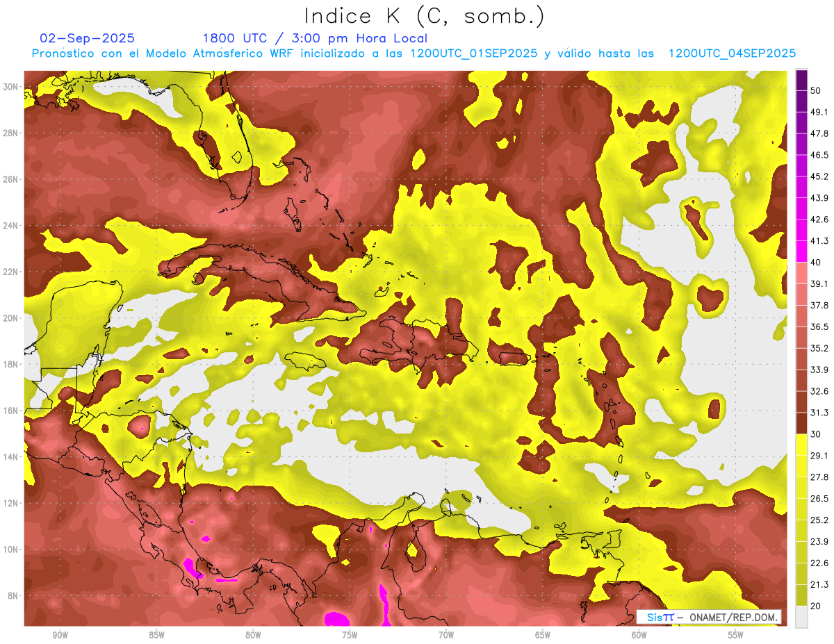Click the colorbar value '29.1'
The height and width of the screenshot is (644, 834).
click(819, 456)
